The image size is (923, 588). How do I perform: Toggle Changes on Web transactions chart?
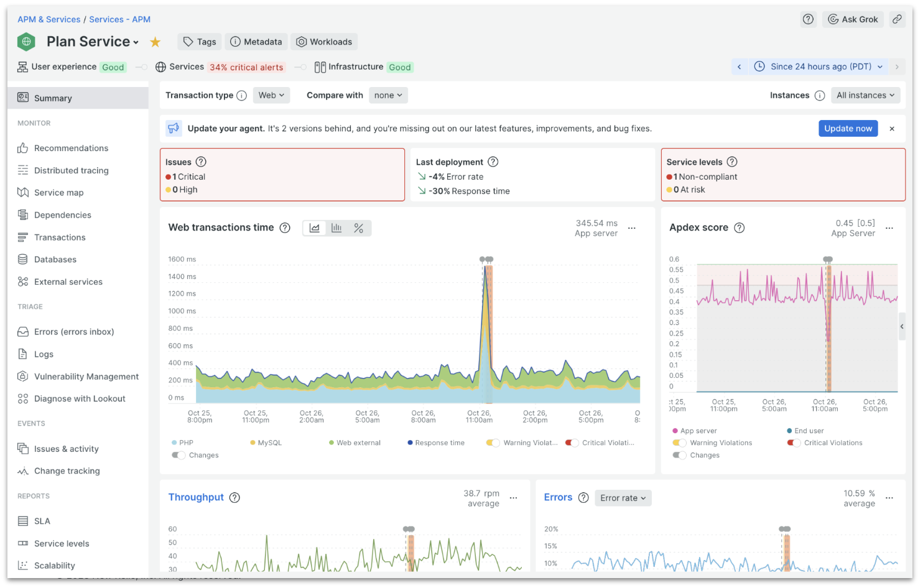point(179,455)
